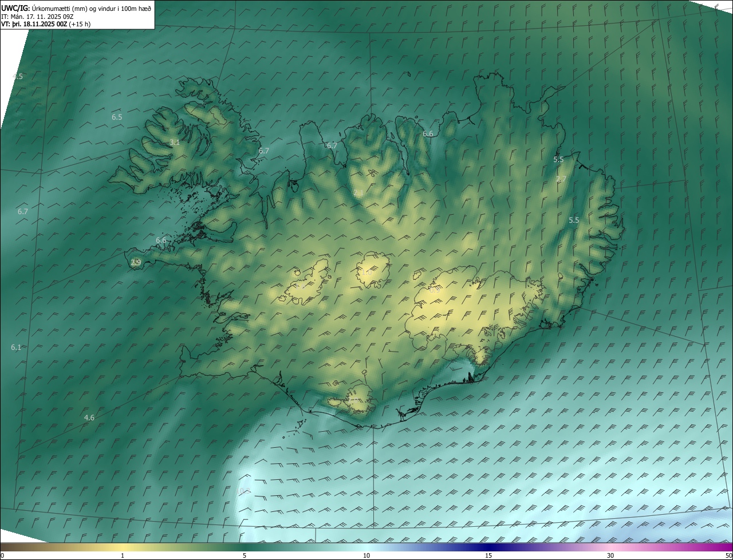Click the 2.7 value label on the map

point(561,179)
